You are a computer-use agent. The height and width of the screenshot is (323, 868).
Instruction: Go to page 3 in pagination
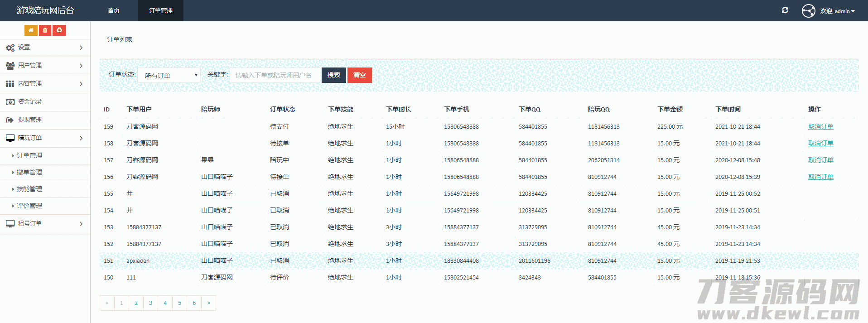[x=150, y=303]
